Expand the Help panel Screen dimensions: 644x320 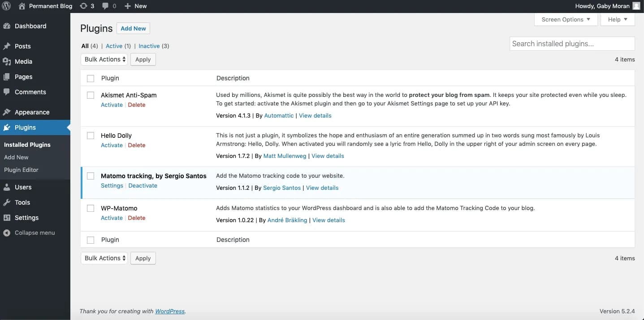click(x=618, y=19)
